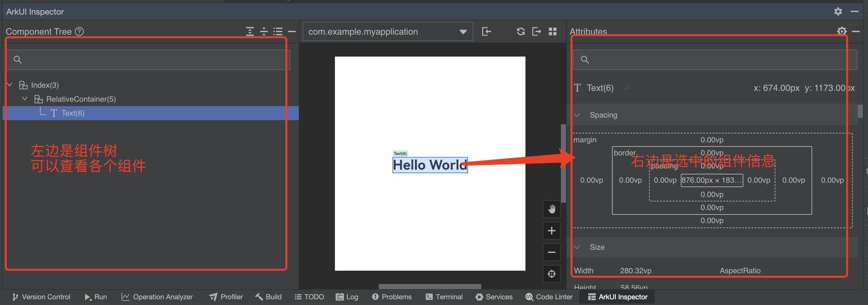
Task: Click the Component Tree help question mark
Action: point(79,31)
